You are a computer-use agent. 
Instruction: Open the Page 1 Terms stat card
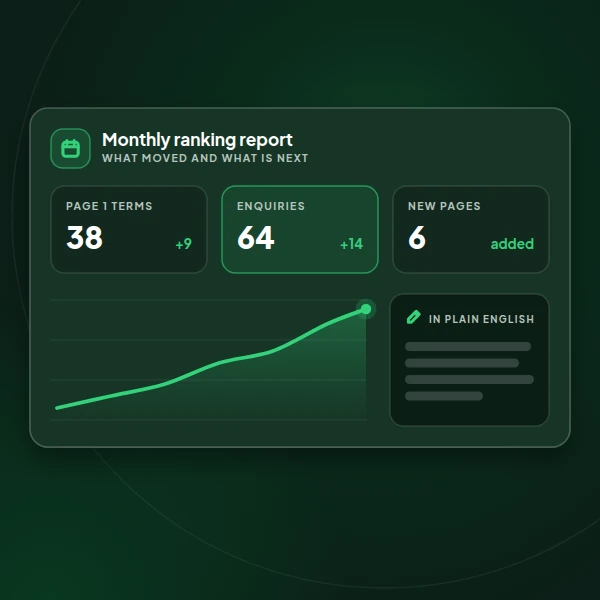tap(129, 230)
